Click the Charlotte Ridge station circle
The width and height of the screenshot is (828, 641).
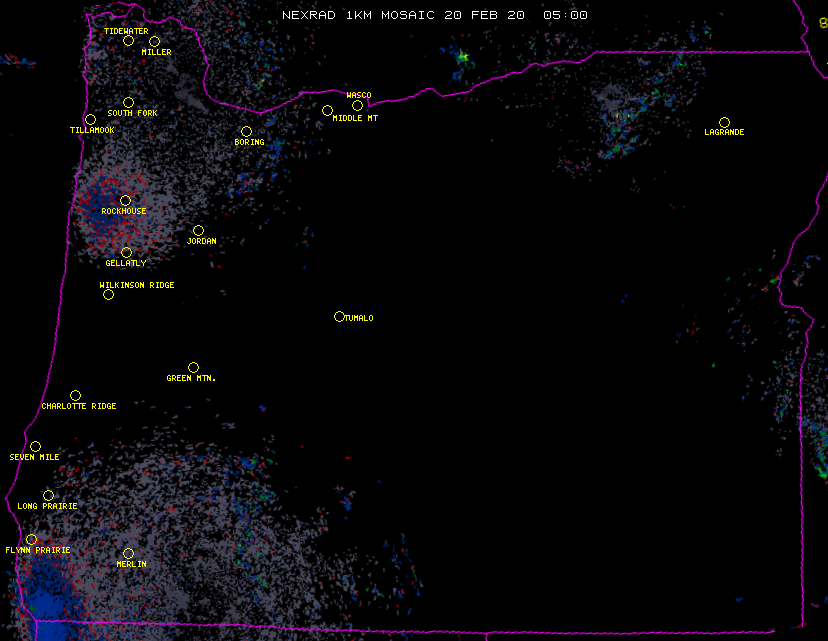point(75,395)
